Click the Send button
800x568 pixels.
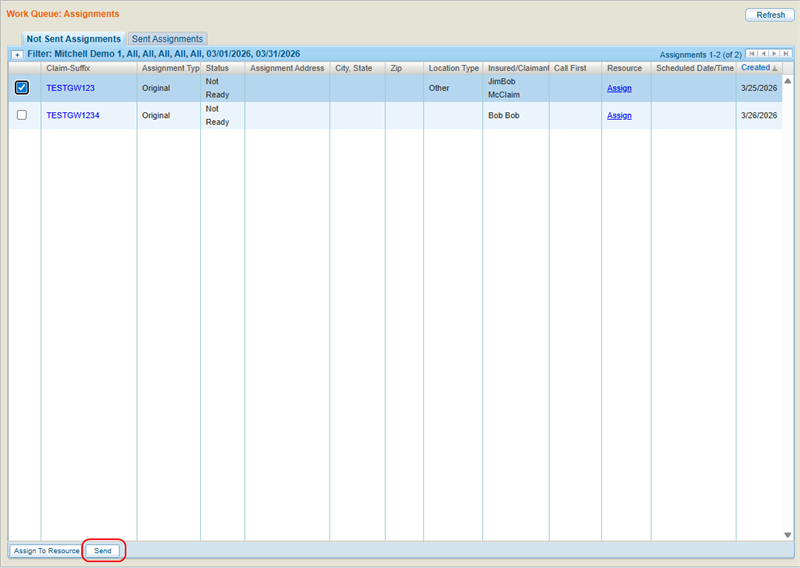click(103, 551)
